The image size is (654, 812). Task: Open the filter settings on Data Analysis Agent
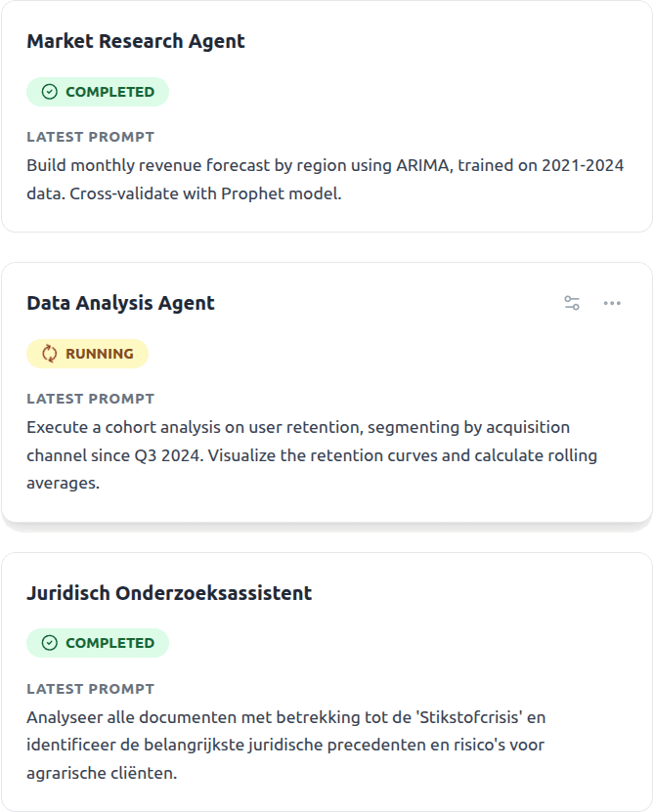[571, 303]
